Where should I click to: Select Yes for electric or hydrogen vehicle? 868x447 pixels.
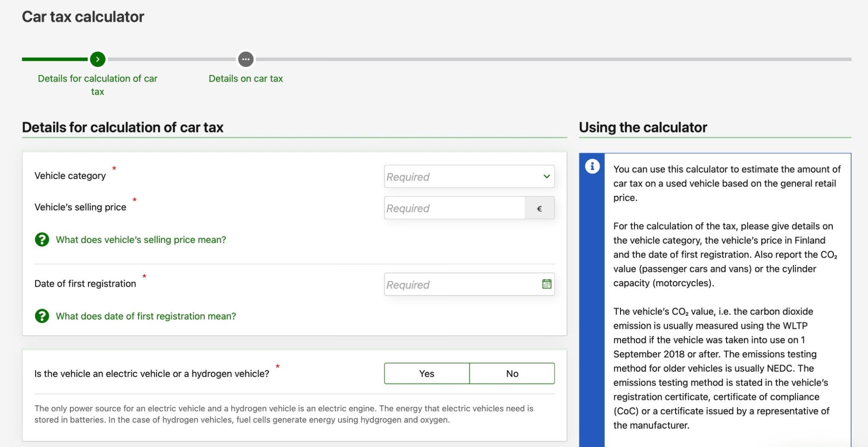[426, 374]
